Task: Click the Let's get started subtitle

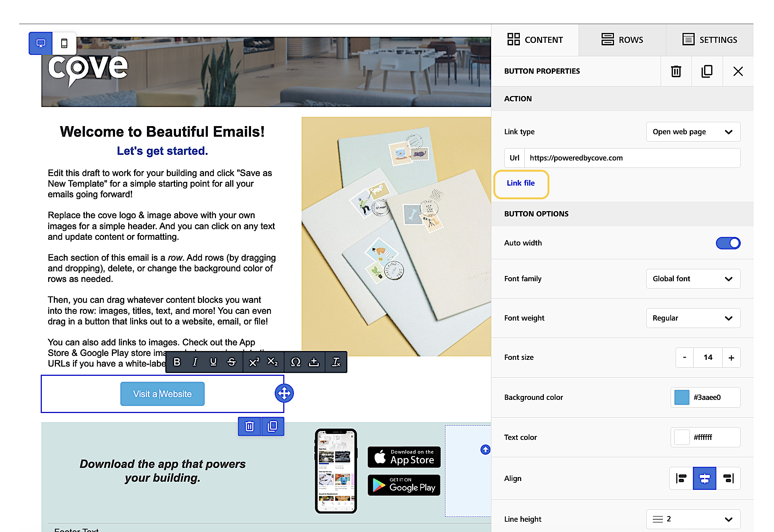Action: pyautogui.click(x=162, y=151)
